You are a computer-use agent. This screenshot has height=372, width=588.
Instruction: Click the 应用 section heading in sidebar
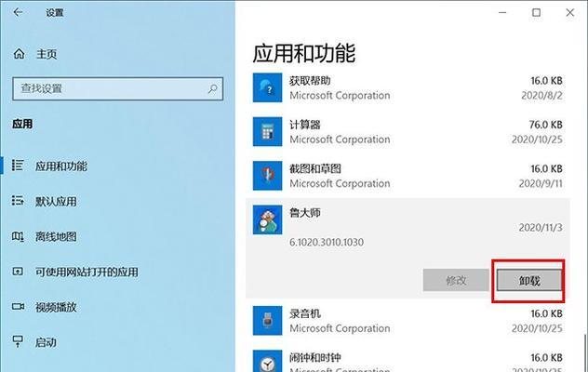pos(22,124)
